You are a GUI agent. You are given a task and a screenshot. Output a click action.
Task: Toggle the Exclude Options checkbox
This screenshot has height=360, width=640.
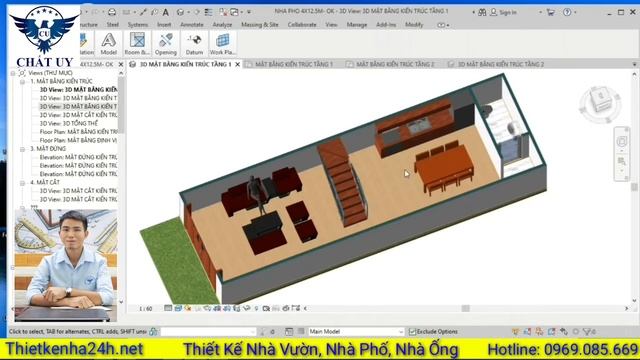tap(412, 331)
